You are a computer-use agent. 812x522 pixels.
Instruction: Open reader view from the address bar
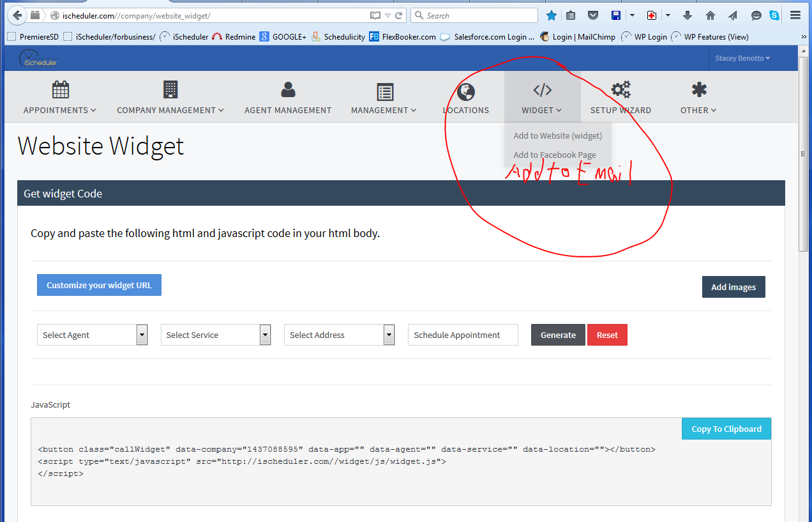pyautogui.click(x=375, y=15)
